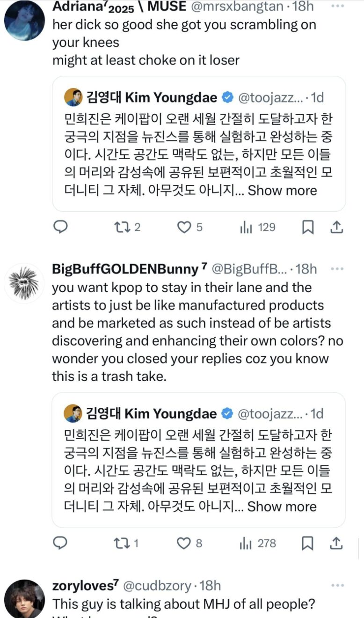The width and height of the screenshot is (364, 618).
Task: View analytics for Adriana's tweet
Action: click(x=247, y=228)
